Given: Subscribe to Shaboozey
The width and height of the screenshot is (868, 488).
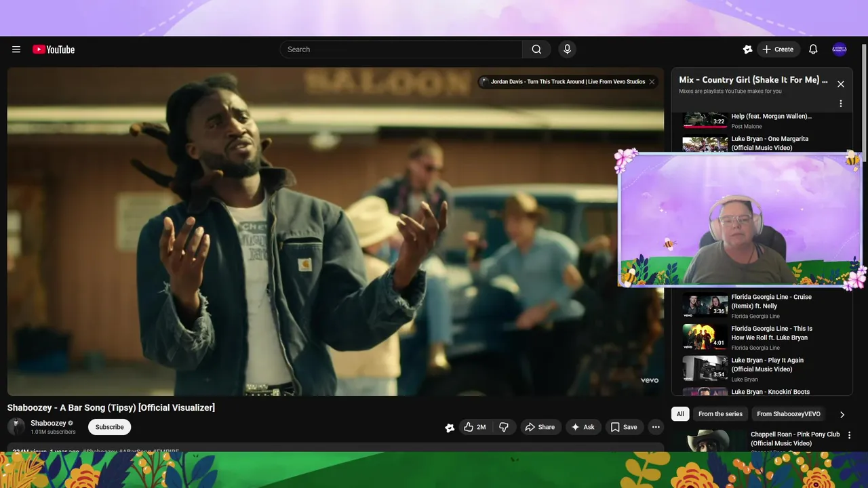Looking at the screenshot, I should 109,427.
